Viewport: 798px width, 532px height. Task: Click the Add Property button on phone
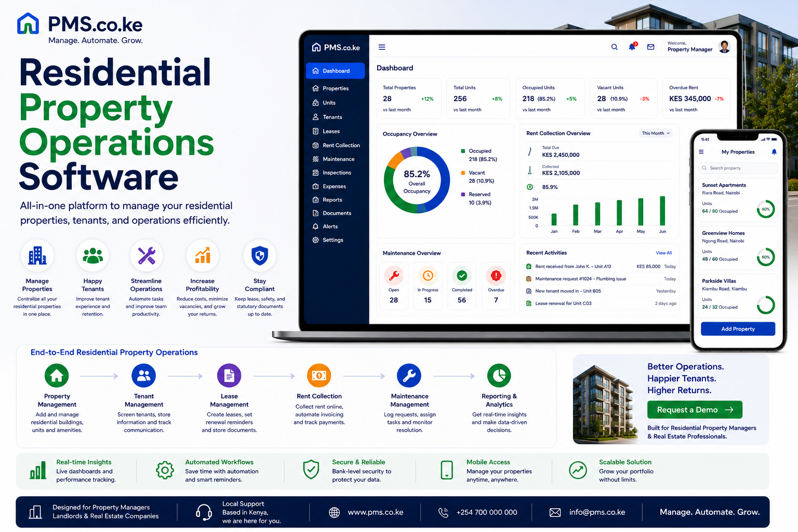tap(738, 329)
